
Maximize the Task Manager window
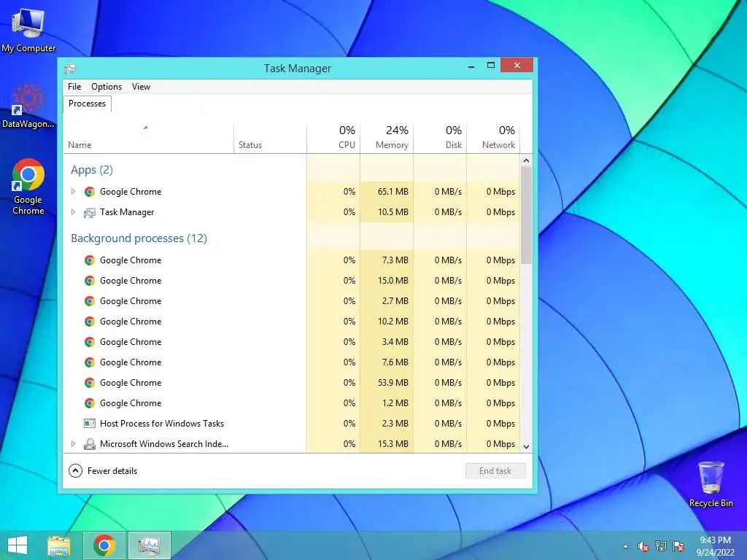[x=491, y=66]
